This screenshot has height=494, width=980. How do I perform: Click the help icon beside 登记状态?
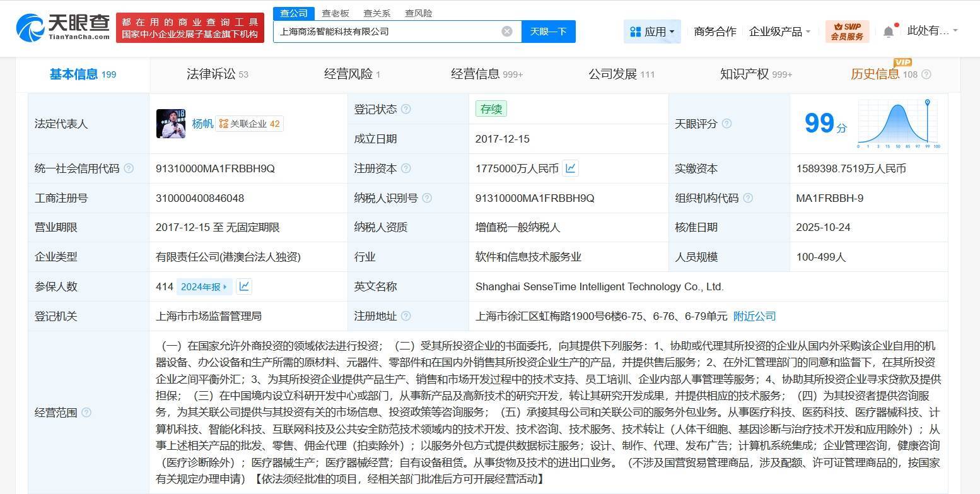point(406,109)
